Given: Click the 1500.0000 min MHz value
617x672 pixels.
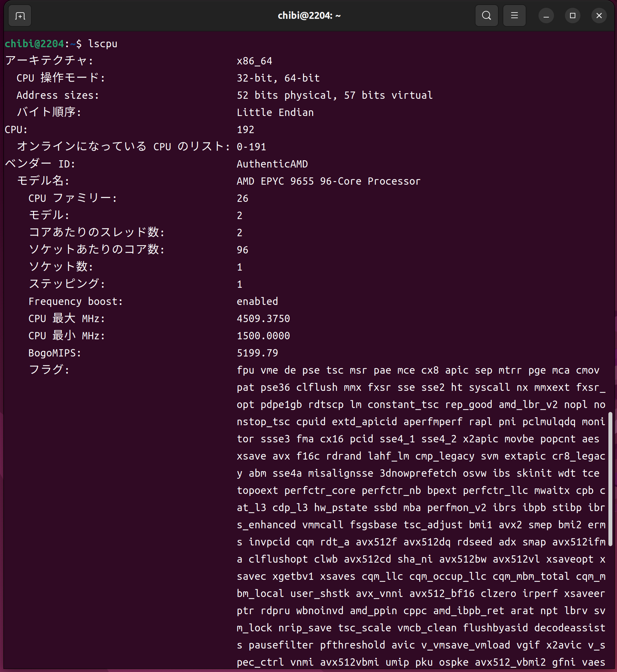Looking at the screenshot, I should [263, 336].
